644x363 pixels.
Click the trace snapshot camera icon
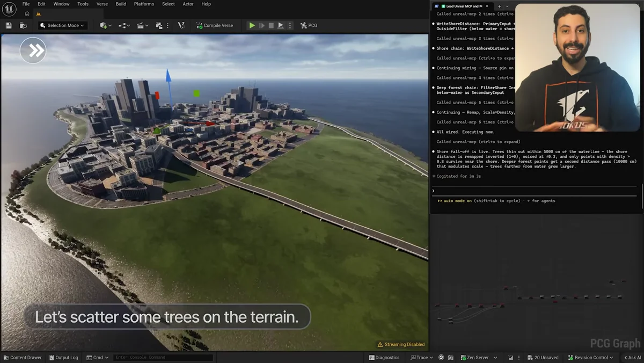[x=450, y=357]
